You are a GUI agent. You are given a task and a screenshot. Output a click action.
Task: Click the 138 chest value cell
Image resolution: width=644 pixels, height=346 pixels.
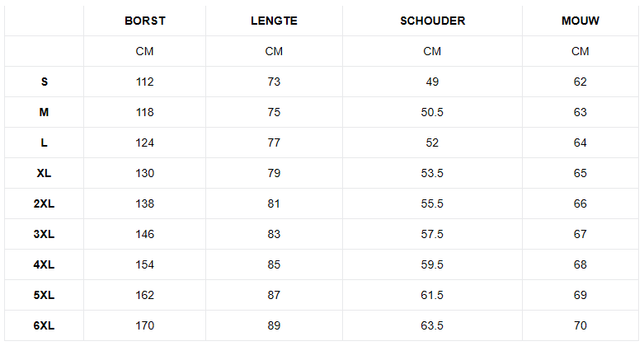(x=145, y=203)
